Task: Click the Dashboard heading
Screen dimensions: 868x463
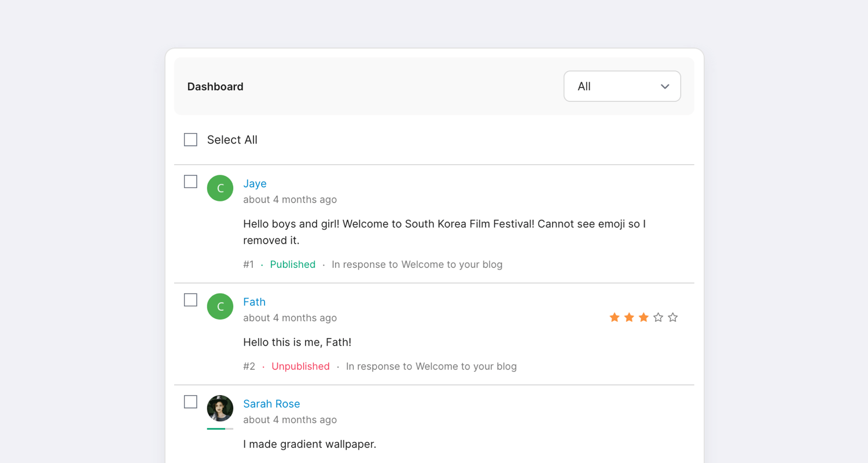Action: [x=215, y=86]
